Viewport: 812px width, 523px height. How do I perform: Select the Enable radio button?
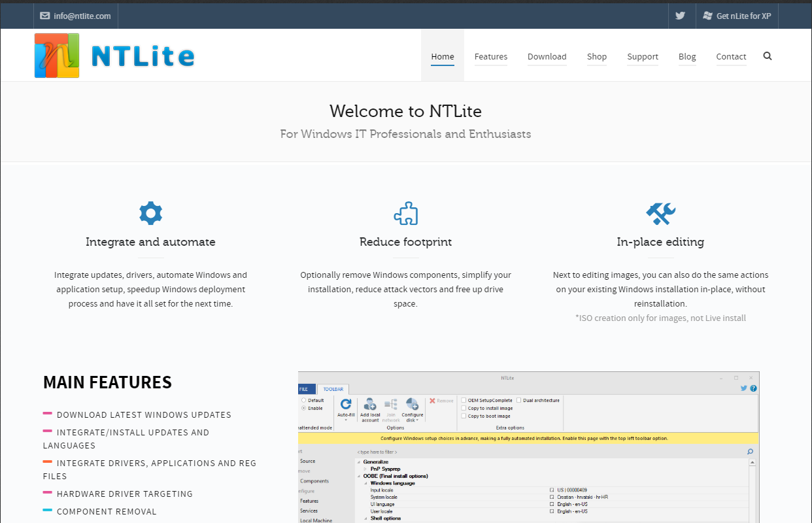tap(303, 408)
